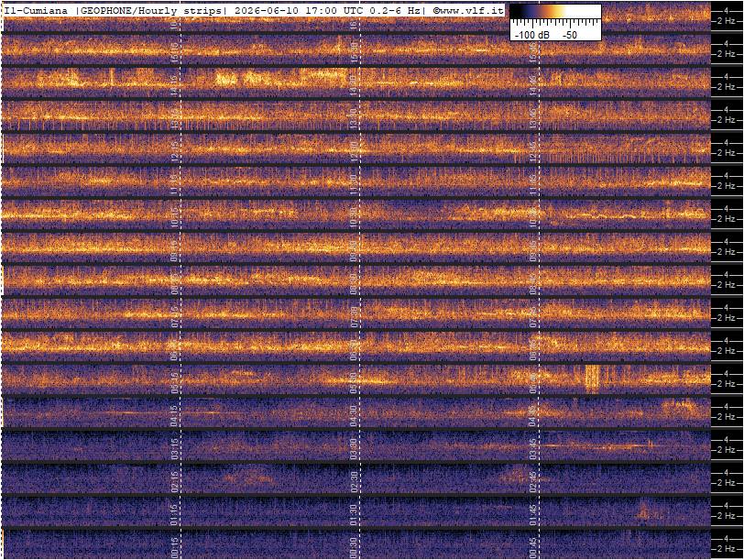Select the 08:15 time marker

[174, 284]
